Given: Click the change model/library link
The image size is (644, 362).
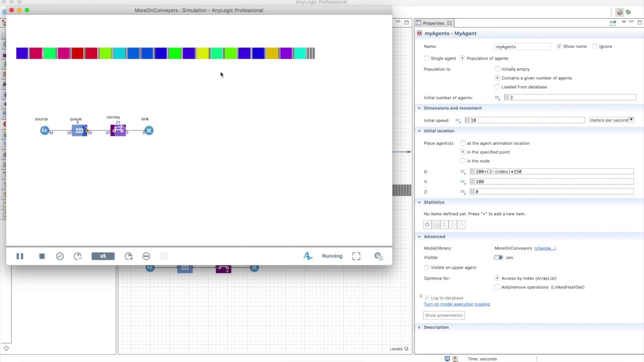Looking at the screenshot, I should 545,248.
